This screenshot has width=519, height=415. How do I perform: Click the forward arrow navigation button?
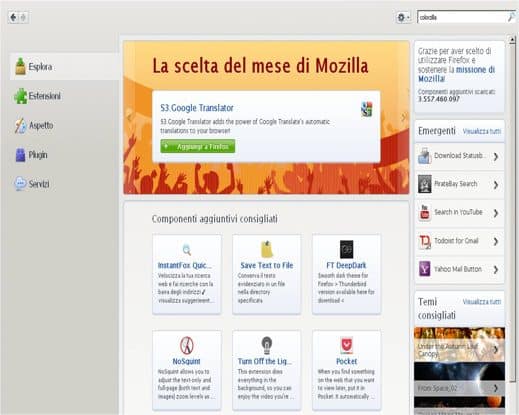click(x=23, y=17)
